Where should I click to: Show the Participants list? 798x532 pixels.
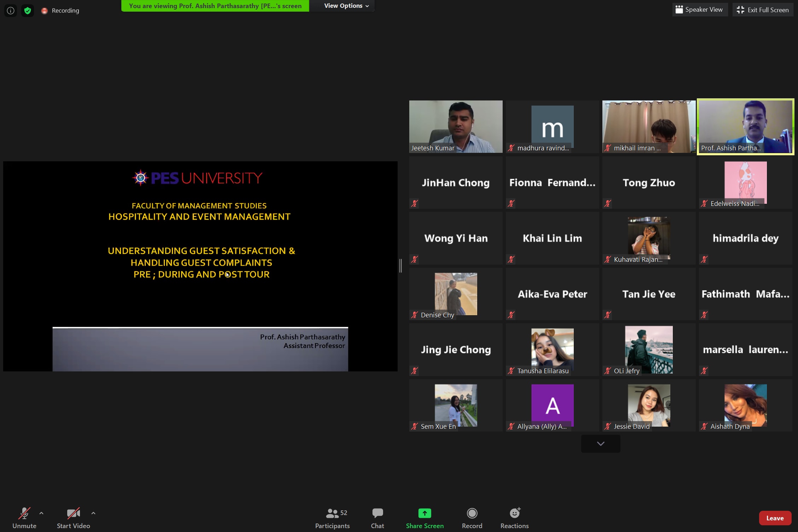pos(332,517)
